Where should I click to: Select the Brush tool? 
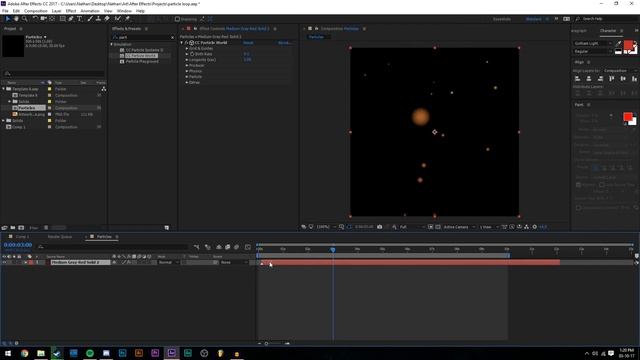point(90,19)
